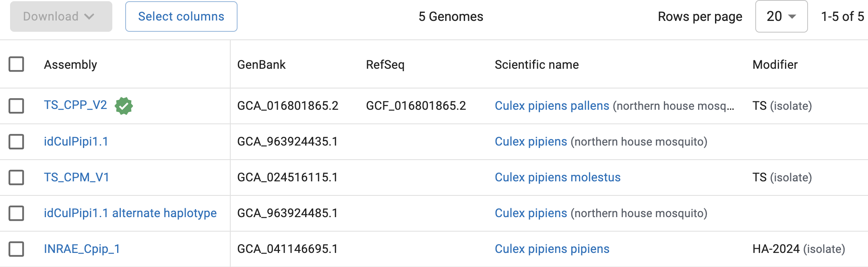Open the Download dropdown menu
Image resolution: width=868 pixels, height=267 pixels.
pyautogui.click(x=61, y=16)
